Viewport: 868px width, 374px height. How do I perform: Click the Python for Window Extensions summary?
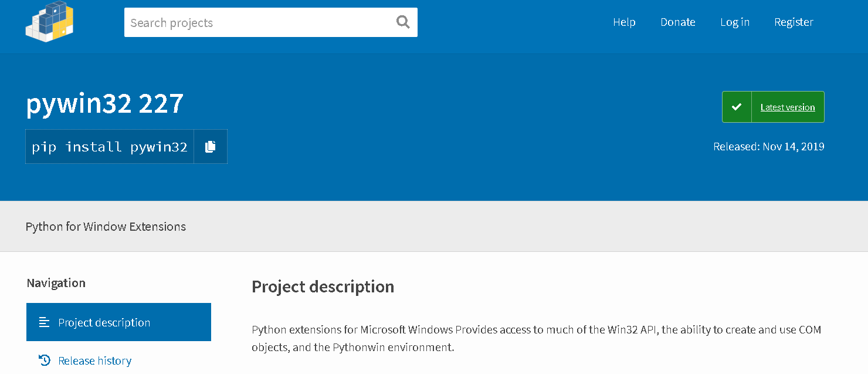click(106, 227)
